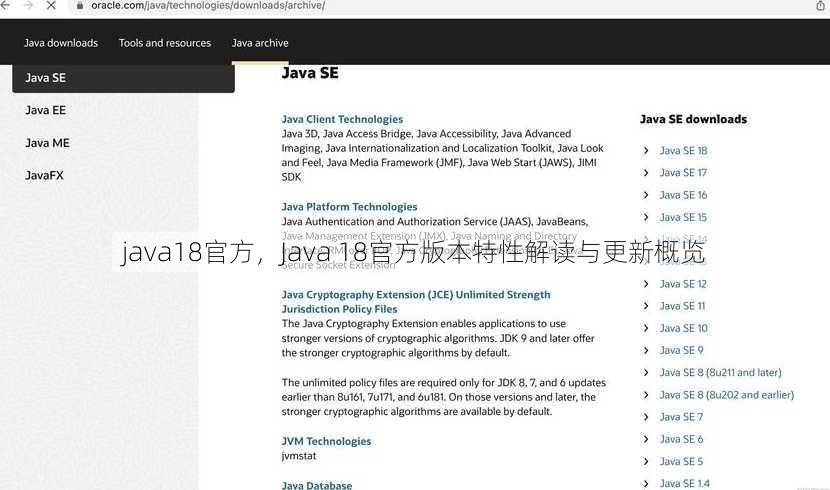Screen dimensions: 830x490
Task: Click the chevron beside Java SE 1.4
Action: 646,484
